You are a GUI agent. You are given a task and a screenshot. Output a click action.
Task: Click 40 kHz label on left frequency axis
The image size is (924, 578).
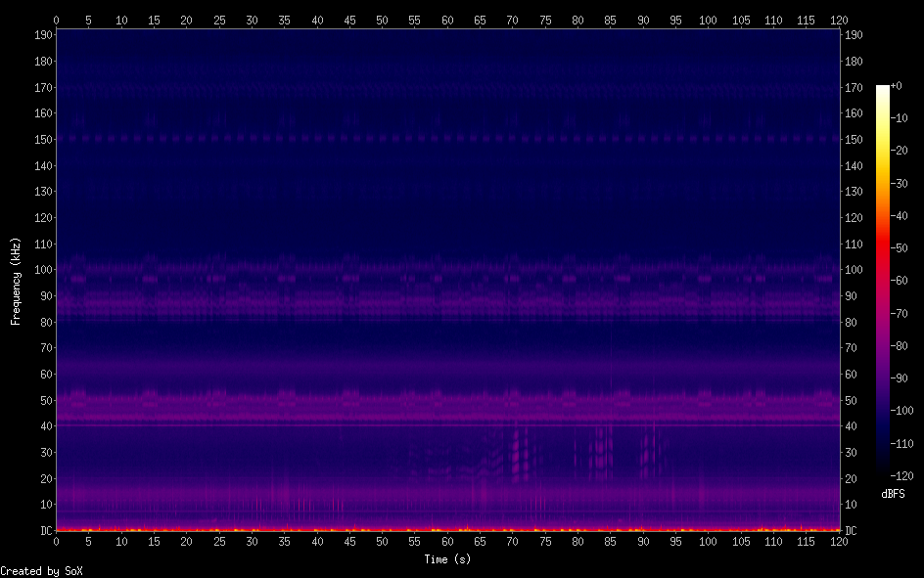click(43, 426)
